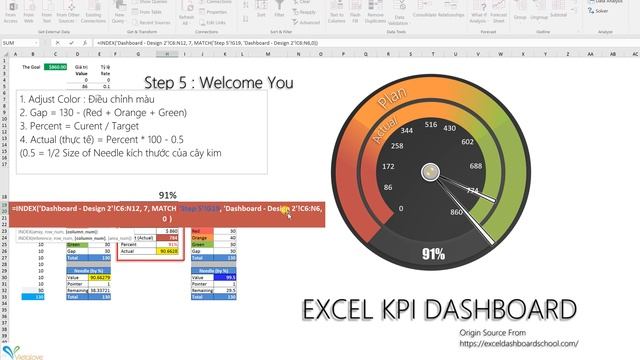This screenshot has width=640, height=360.
Task: Click Reapply in Sort & Filter
Action: tap(304, 12)
